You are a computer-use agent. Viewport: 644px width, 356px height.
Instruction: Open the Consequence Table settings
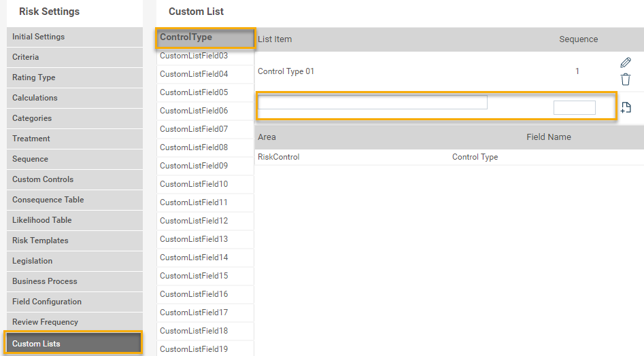click(75, 200)
